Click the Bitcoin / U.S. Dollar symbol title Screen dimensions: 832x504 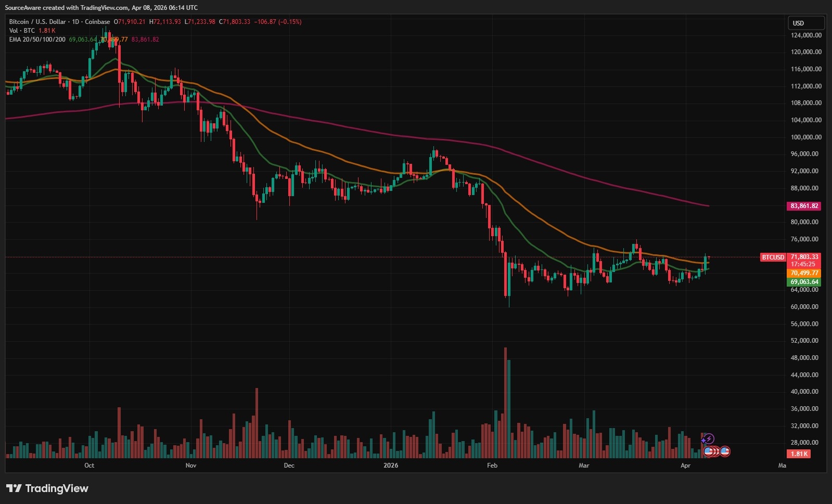pos(59,22)
